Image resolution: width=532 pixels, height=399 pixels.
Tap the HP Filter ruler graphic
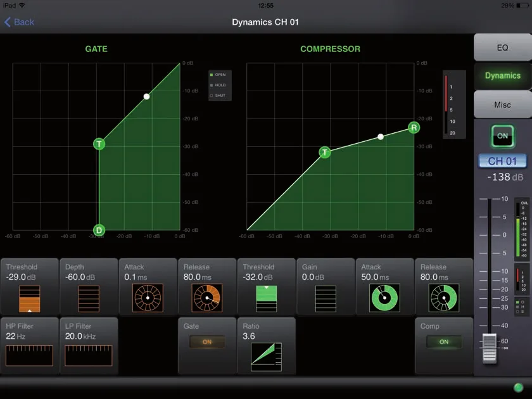pyautogui.click(x=30, y=355)
